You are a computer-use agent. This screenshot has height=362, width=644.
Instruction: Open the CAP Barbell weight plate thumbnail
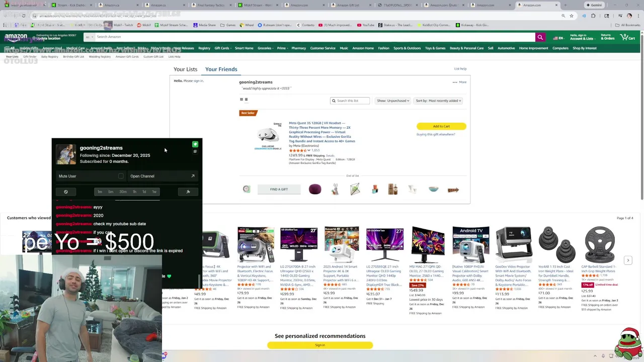[600, 244]
